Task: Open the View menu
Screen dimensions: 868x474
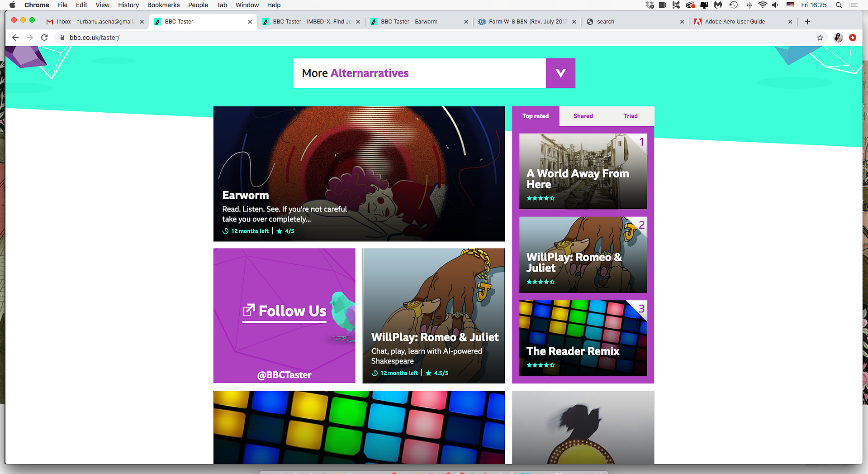Action: click(102, 5)
